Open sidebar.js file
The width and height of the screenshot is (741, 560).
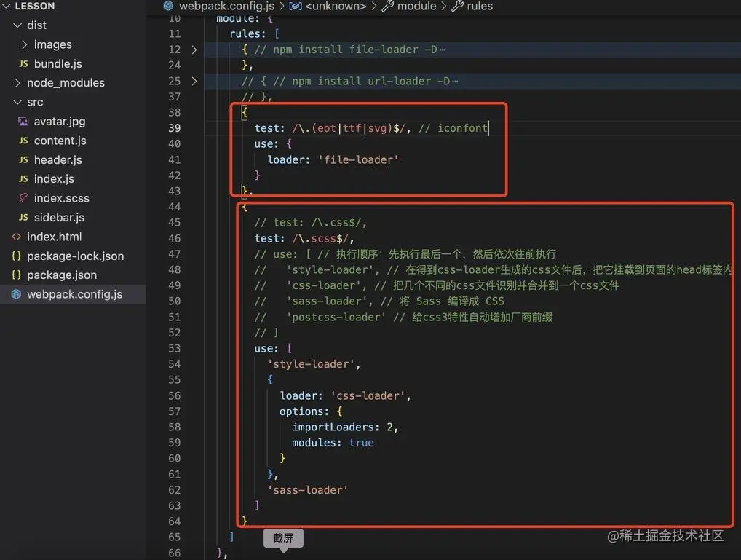(59, 218)
